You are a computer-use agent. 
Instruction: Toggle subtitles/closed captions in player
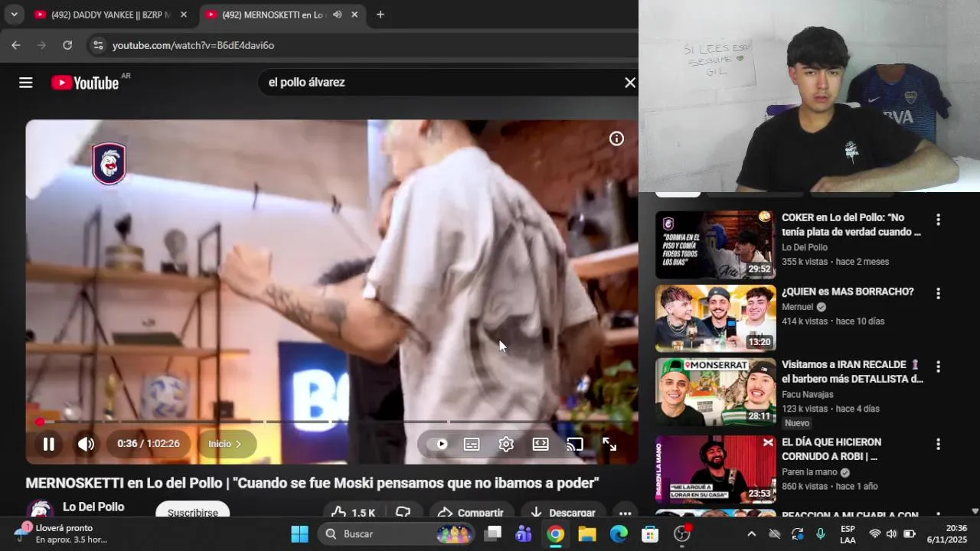point(472,444)
